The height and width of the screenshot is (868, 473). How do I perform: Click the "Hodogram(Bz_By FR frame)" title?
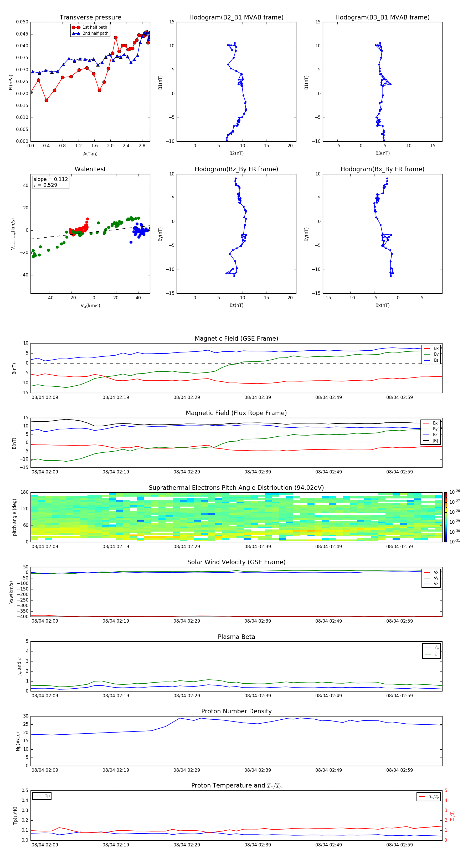pyautogui.click(x=236, y=169)
